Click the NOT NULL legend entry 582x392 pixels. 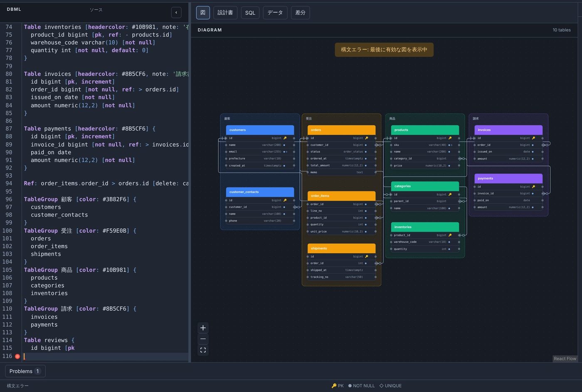click(361, 386)
